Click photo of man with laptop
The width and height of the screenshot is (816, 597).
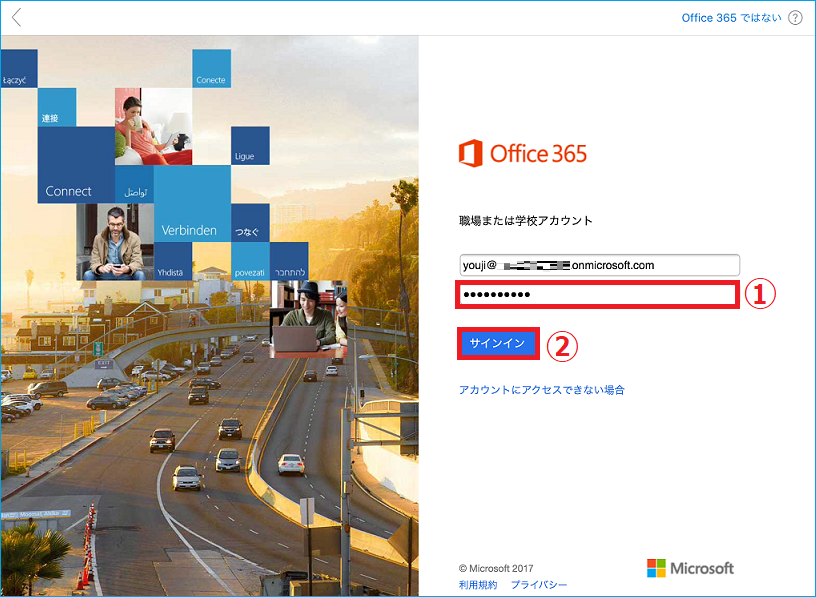coord(309,319)
